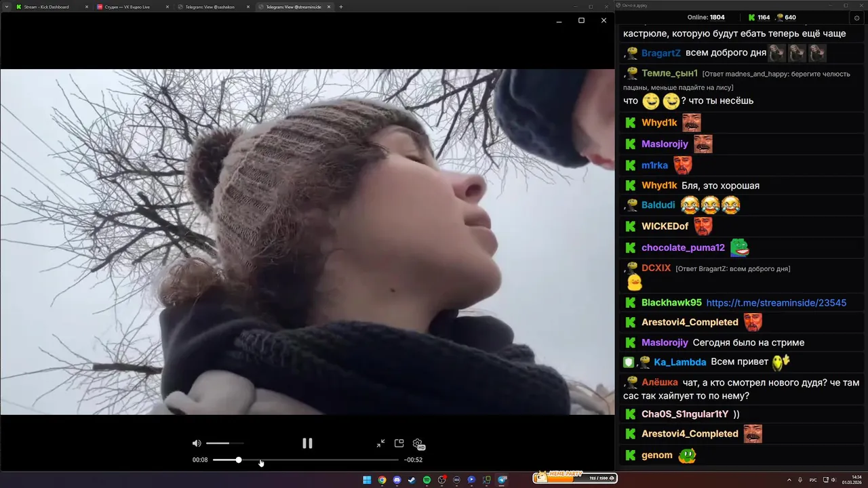Viewport: 868px width, 488px height.
Task: Select username DCXIX in chat
Action: (x=656, y=268)
